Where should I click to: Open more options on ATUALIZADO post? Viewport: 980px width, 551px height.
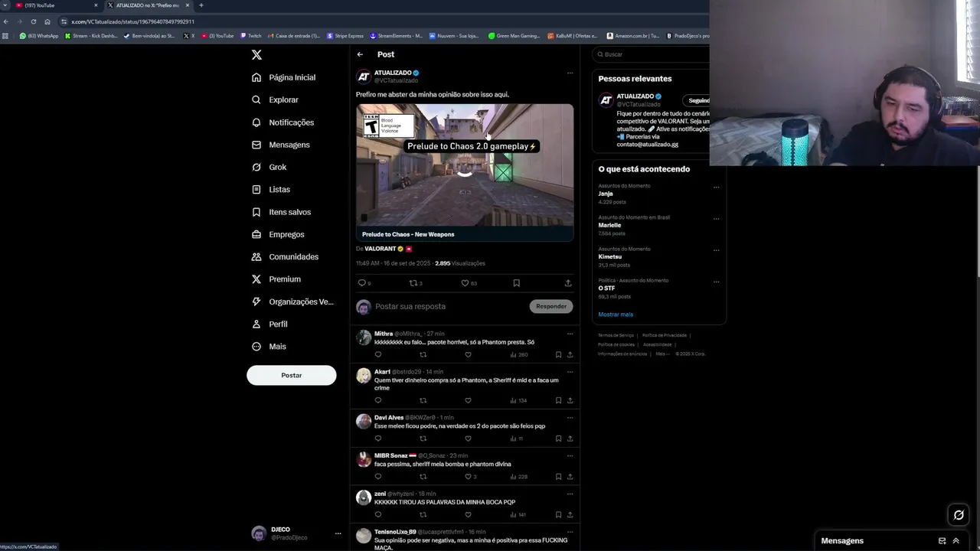[570, 73]
